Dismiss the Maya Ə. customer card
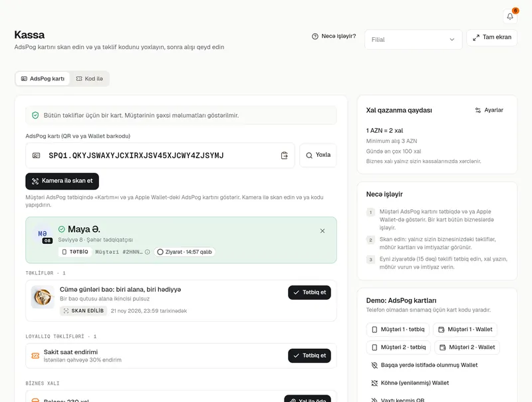Image resolution: width=532 pixels, height=402 pixels. (323, 231)
